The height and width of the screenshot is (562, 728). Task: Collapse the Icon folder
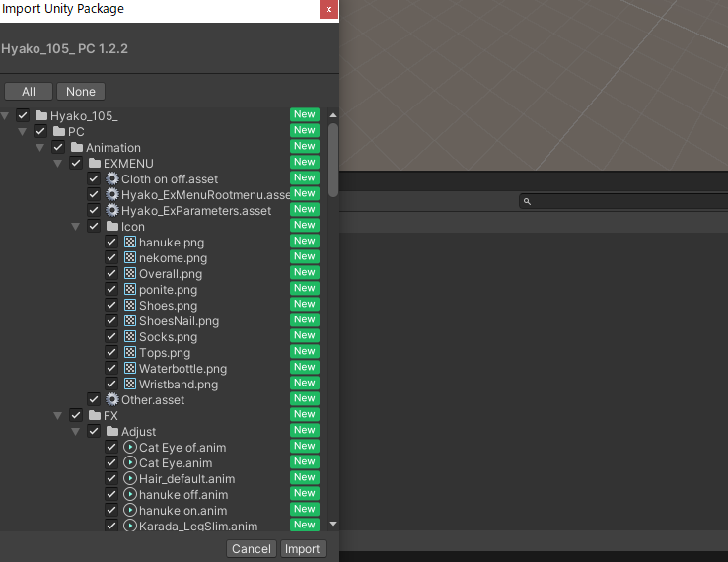tap(75, 227)
